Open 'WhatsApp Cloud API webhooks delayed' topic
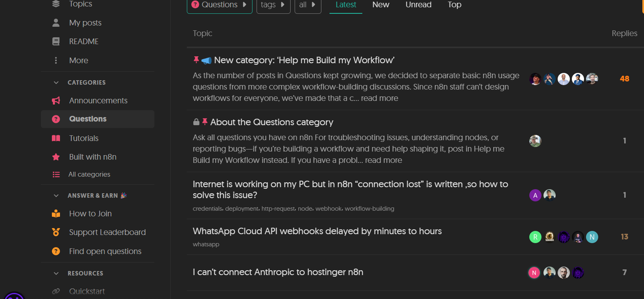The width and height of the screenshot is (644, 299). tap(317, 231)
